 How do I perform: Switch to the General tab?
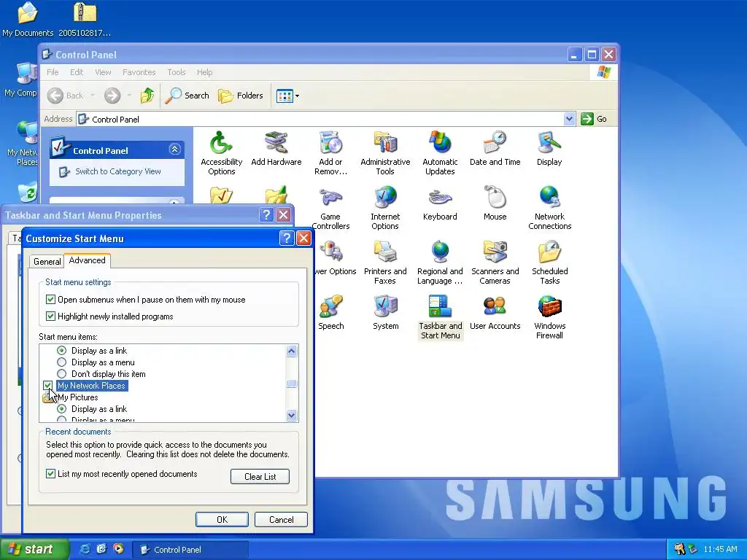[x=47, y=262]
